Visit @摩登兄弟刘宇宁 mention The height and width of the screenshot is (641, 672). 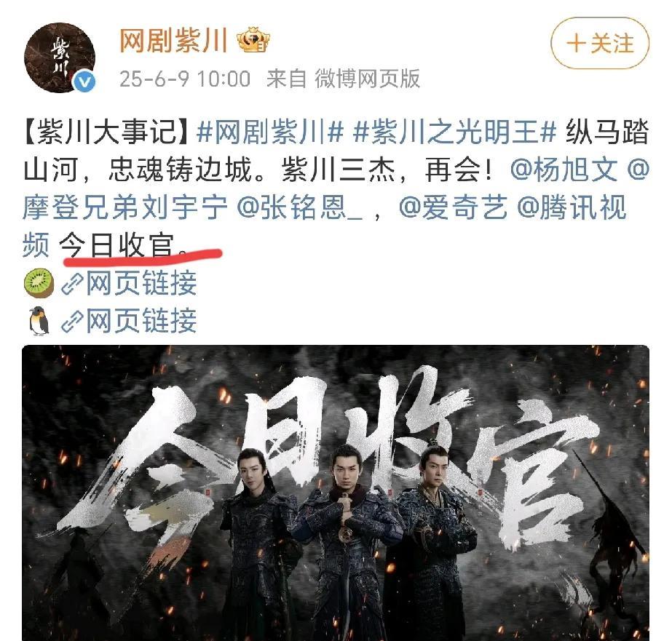(x=124, y=207)
